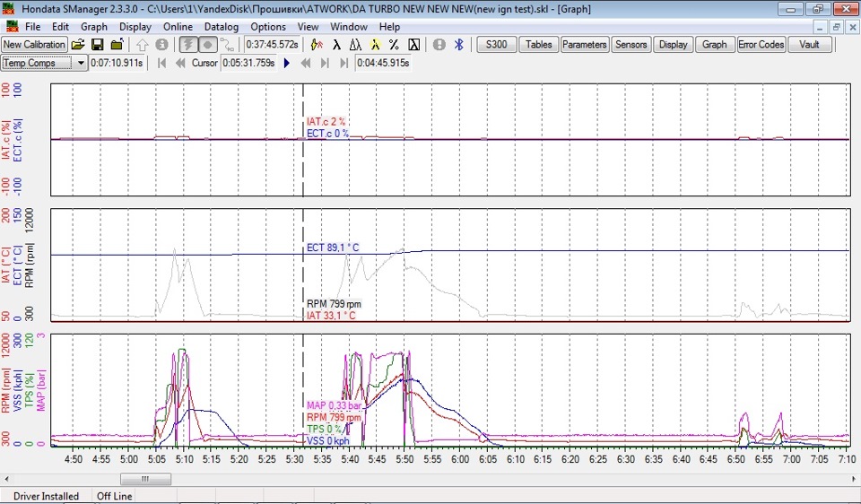Toggle the datalog record circle button

coord(207,45)
